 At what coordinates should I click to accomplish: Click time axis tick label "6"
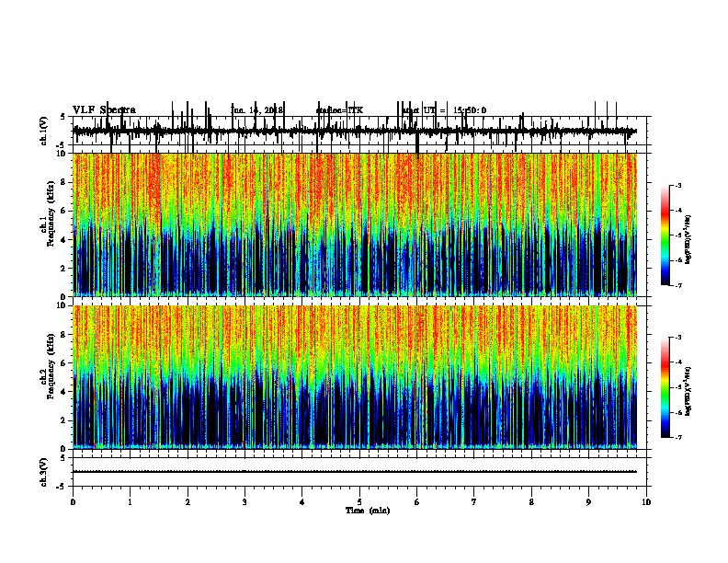(x=417, y=502)
